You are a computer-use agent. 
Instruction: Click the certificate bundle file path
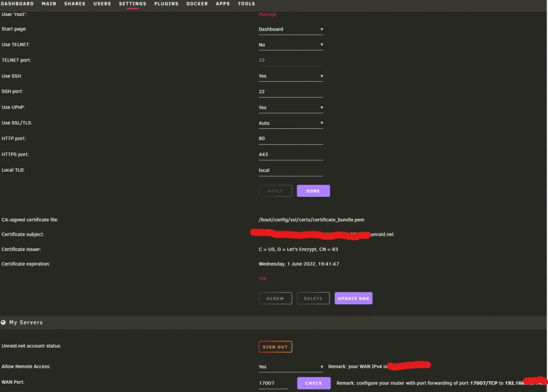[x=311, y=220]
